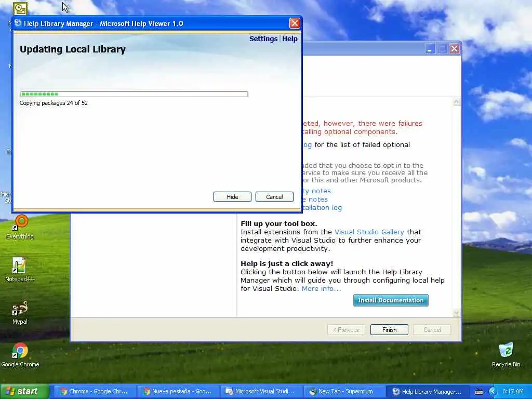Open the Windows Start menu

(24, 392)
